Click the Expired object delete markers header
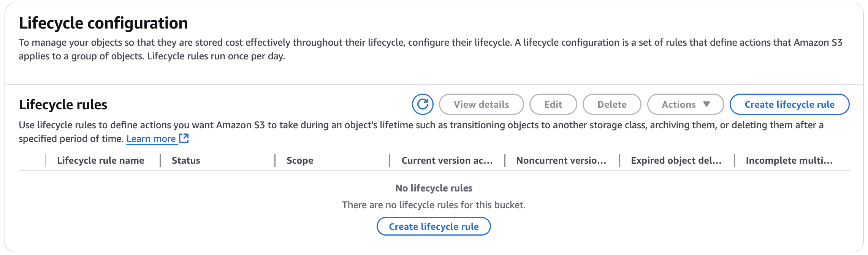 [676, 161]
